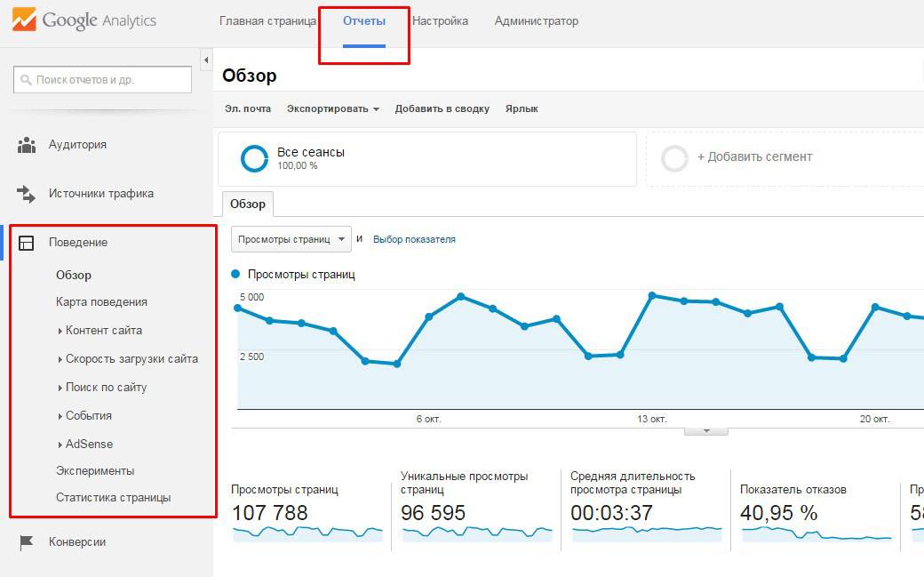
Task: Click the 96 595 unique pageviews value
Action: (x=434, y=513)
